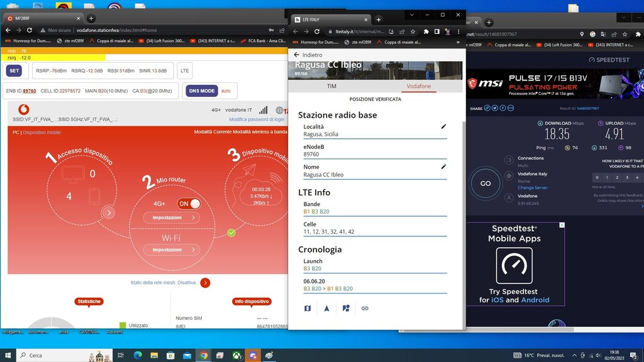Click the Cerca search box on taskbar
The image size is (644, 362).
pyautogui.click(x=65, y=355)
